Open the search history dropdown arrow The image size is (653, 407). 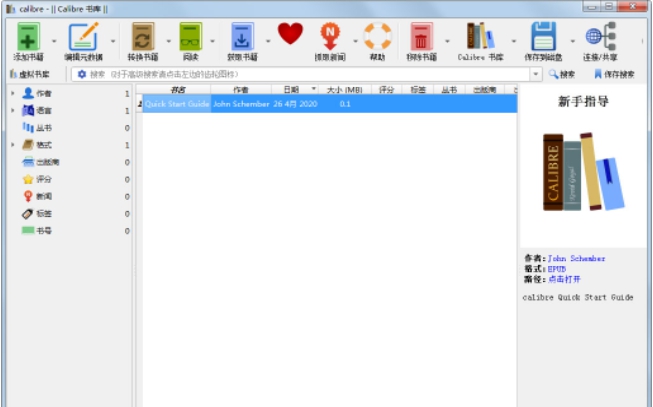tap(536, 74)
